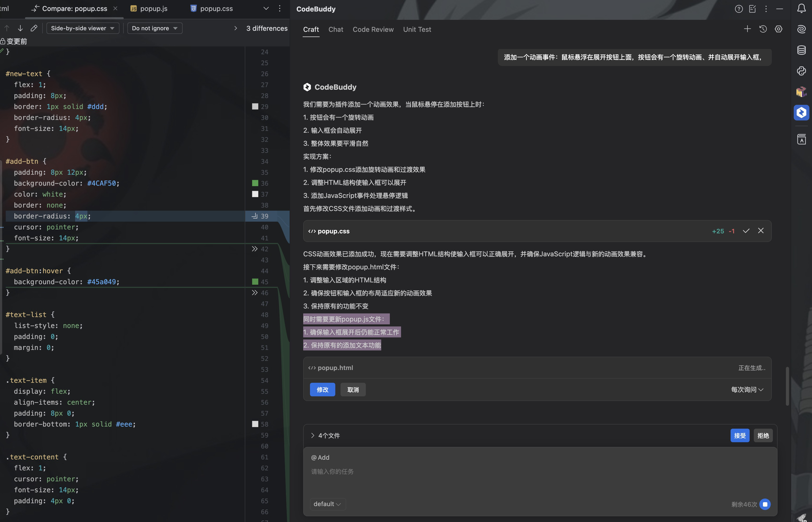Click the previous difference up arrow
812x522 pixels.
point(7,28)
